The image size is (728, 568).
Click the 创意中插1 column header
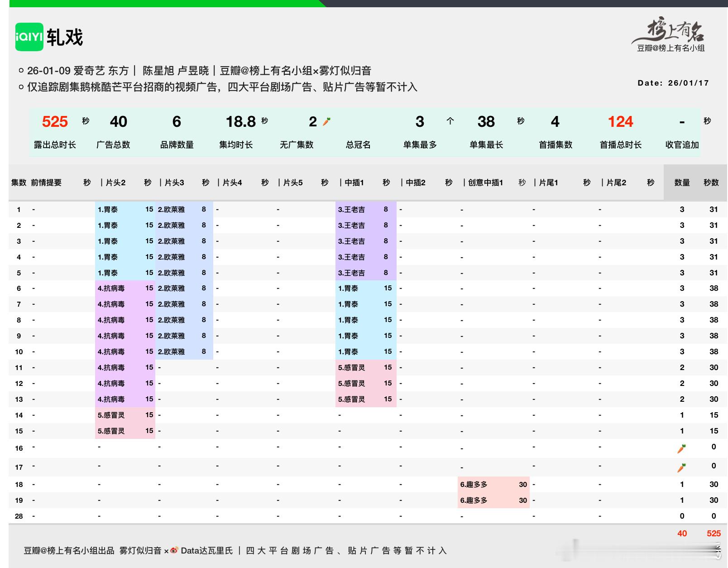(485, 183)
